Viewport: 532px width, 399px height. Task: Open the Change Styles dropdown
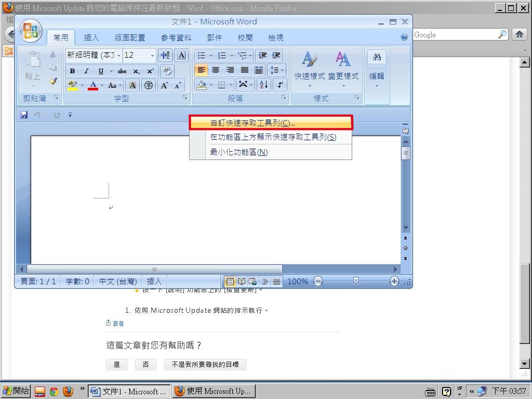click(343, 69)
